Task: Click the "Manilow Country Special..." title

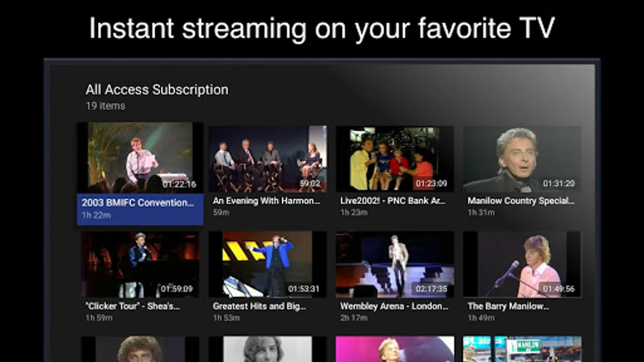Action: click(521, 201)
